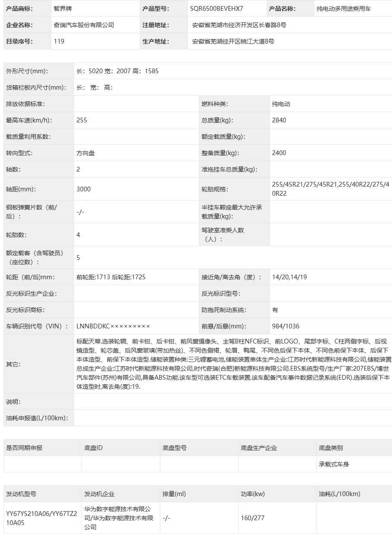
Task: Click the leaf spring value -/-
Action: [x=80, y=212]
